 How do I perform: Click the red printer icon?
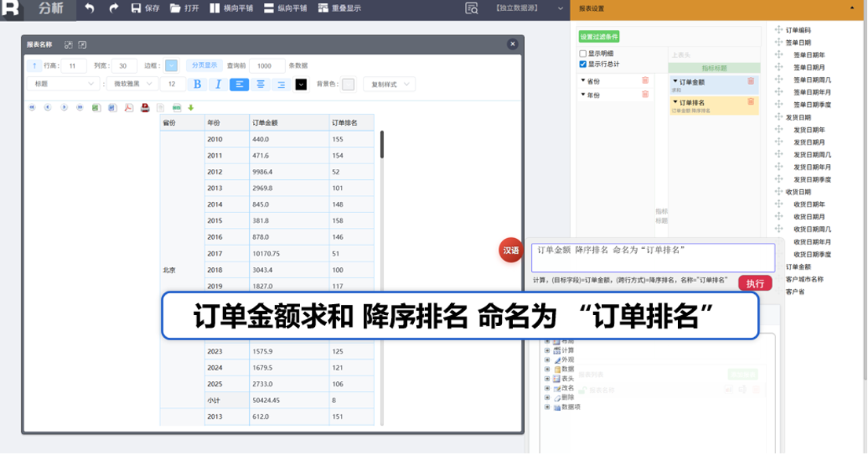pyautogui.click(x=145, y=108)
